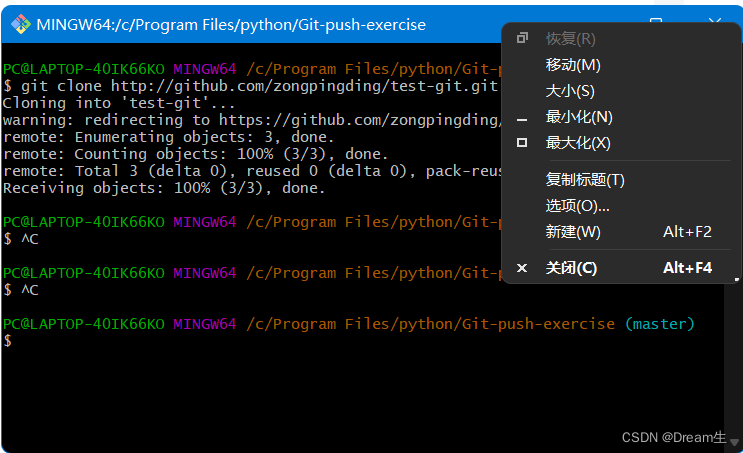Click the Alt+F2 shortcut label

pos(687,232)
